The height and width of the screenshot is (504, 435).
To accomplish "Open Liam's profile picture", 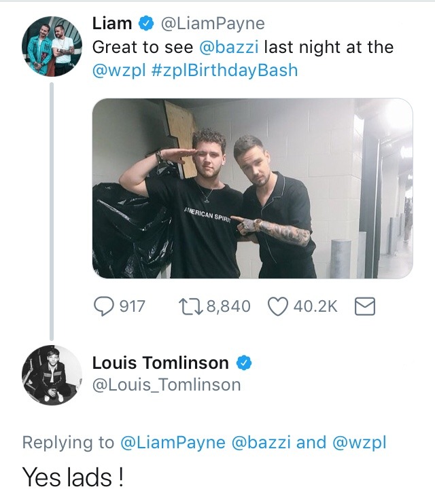I will (x=52, y=45).
